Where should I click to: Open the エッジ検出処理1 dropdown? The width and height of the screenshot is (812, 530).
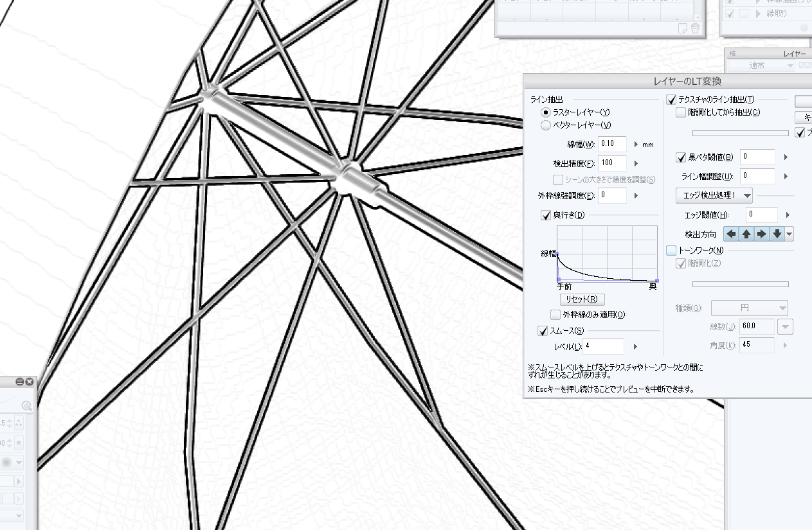click(714, 195)
